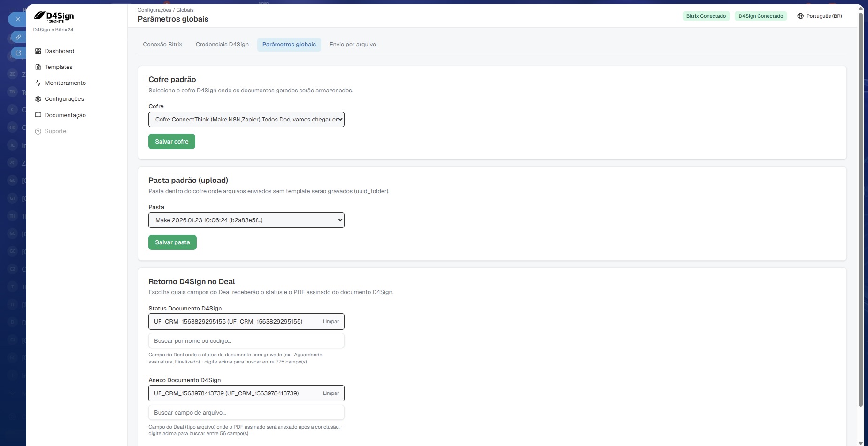The image size is (868, 446).
Task: Click the D4Sign × Bitrix24 subtitle
Action: click(x=54, y=30)
